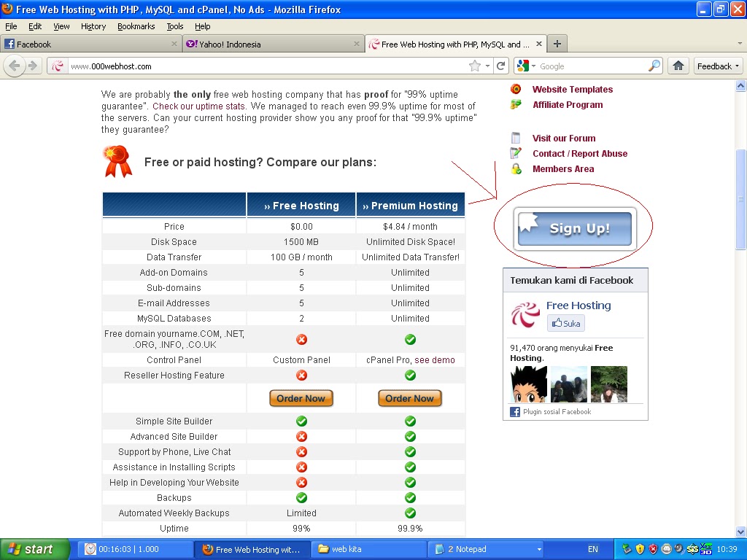Open the Free Hosting Facebook page link
The width and height of the screenshot is (747, 560).
[578, 306]
